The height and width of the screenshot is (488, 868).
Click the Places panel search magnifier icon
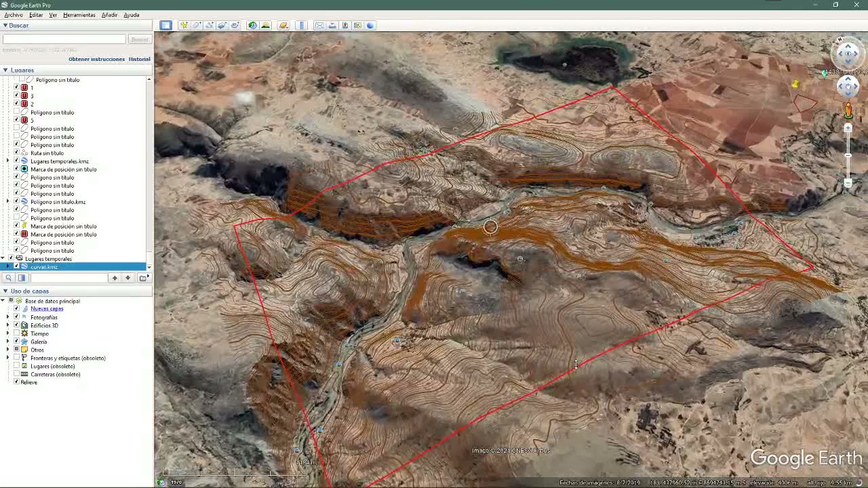(x=8, y=278)
